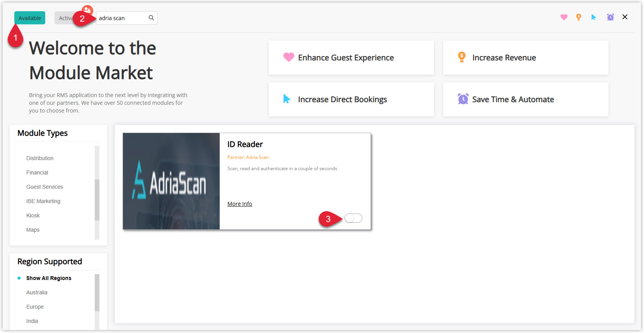Select the India region
Viewport: 644px width, 333px height.
(32, 321)
